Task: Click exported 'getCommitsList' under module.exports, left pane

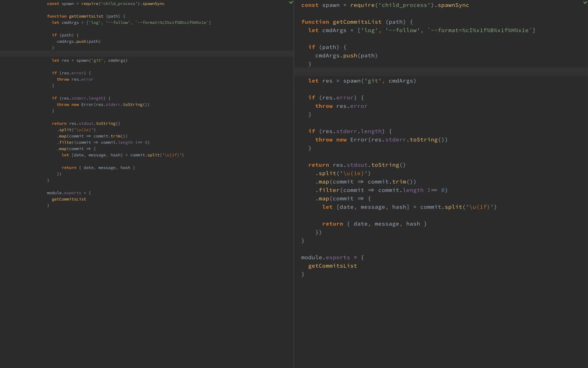Action: click(69, 199)
